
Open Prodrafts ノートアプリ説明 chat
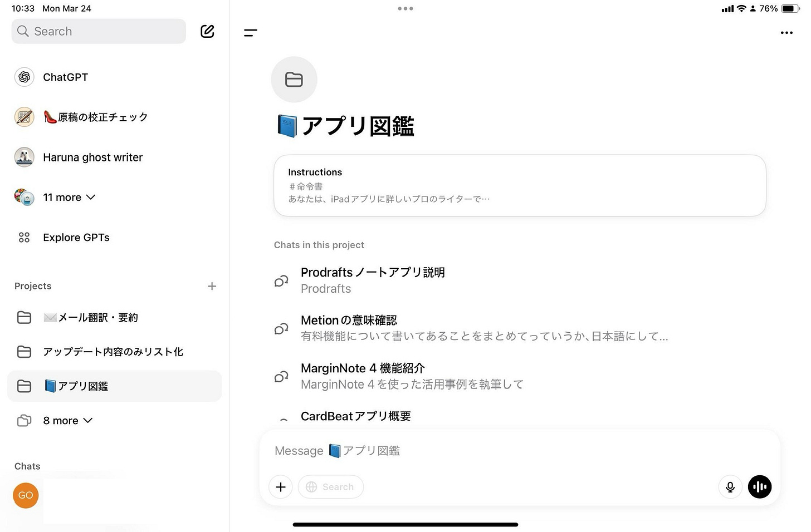pos(520,280)
